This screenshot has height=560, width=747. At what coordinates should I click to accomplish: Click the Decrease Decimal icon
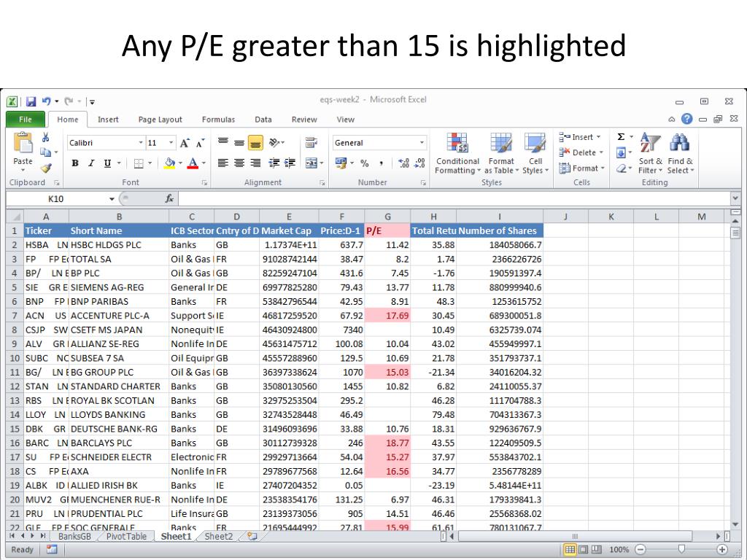[419, 163]
